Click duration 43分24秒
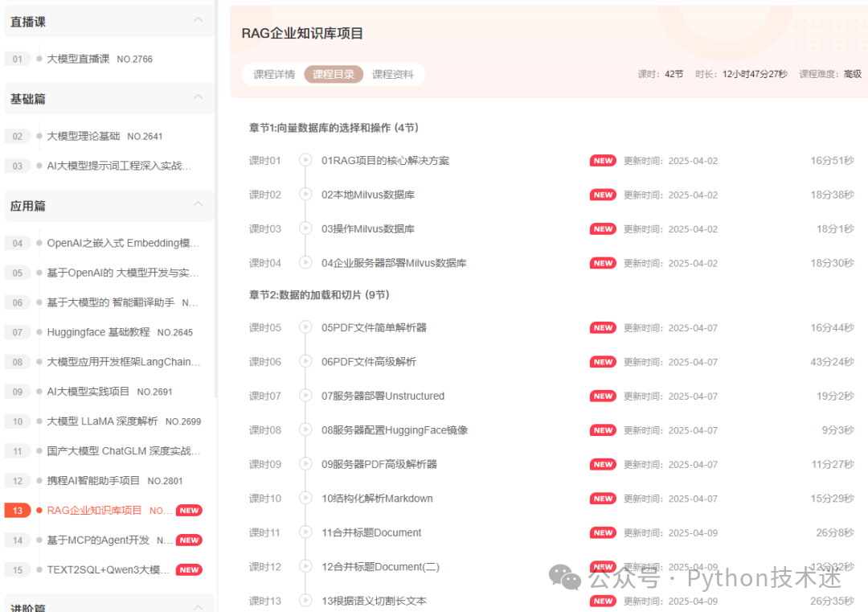The height and width of the screenshot is (612, 868). tap(832, 362)
